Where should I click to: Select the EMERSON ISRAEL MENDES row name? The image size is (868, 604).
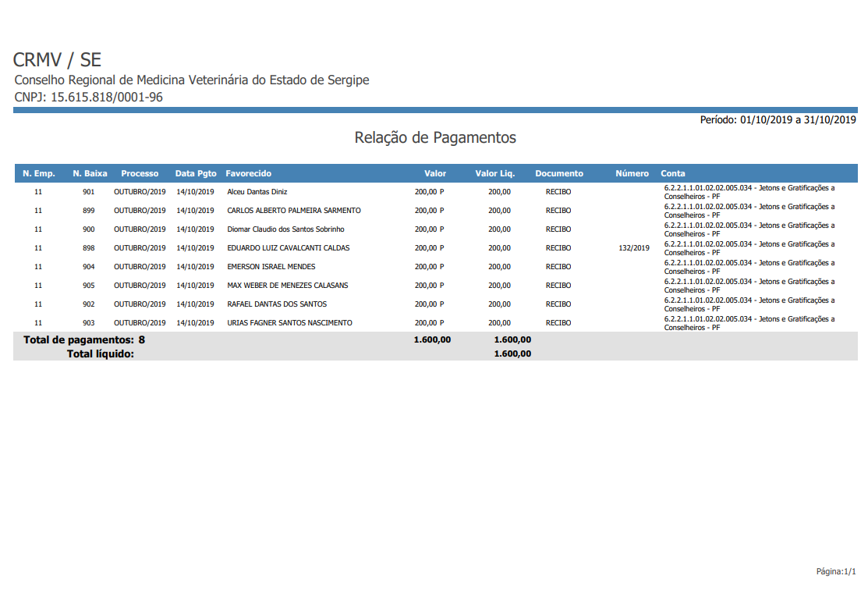[x=271, y=267]
